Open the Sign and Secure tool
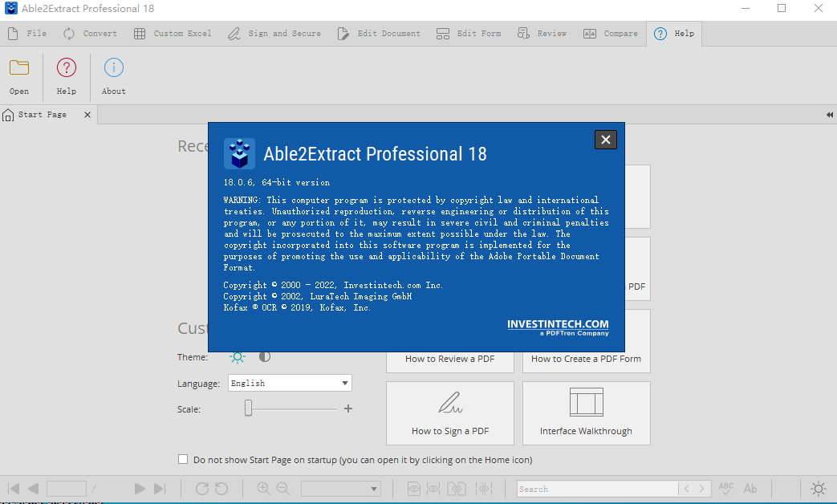Image resolution: width=837 pixels, height=504 pixels. 274,33
